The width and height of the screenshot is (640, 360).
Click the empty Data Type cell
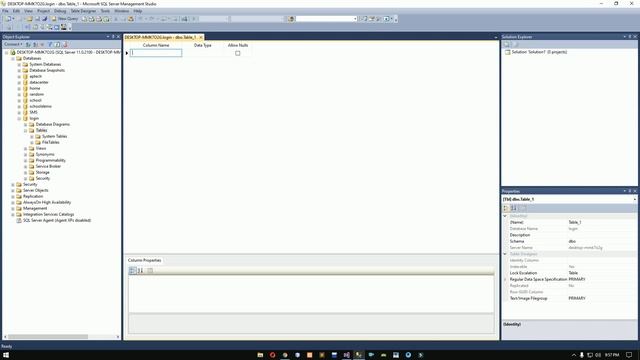tap(203, 53)
